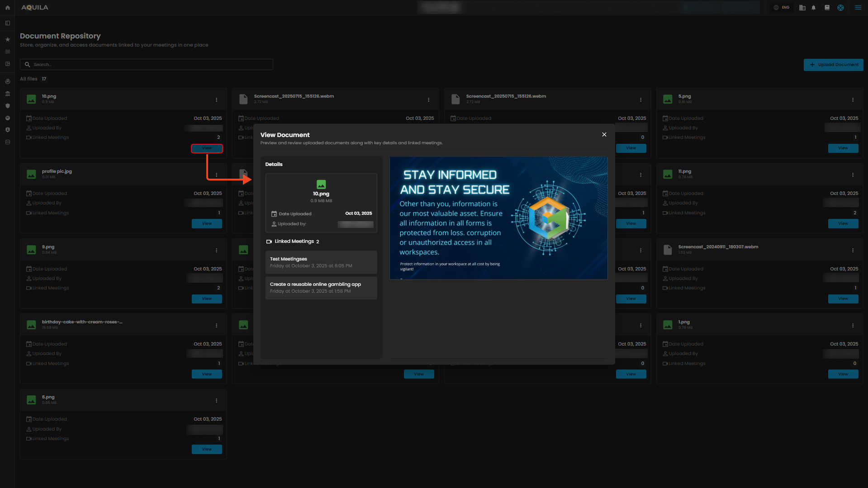The image size is (868, 488).
Task: Click the database icon in the sidebar
Action: pyautogui.click(x=7, y=142)
